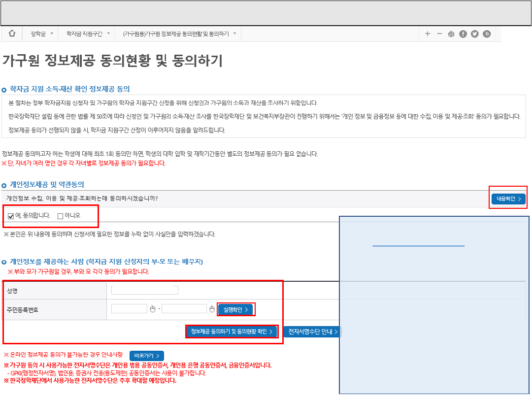Share page via the blog 'b' icon
Viewport: 532px width, 399px height.
point(487,34)
